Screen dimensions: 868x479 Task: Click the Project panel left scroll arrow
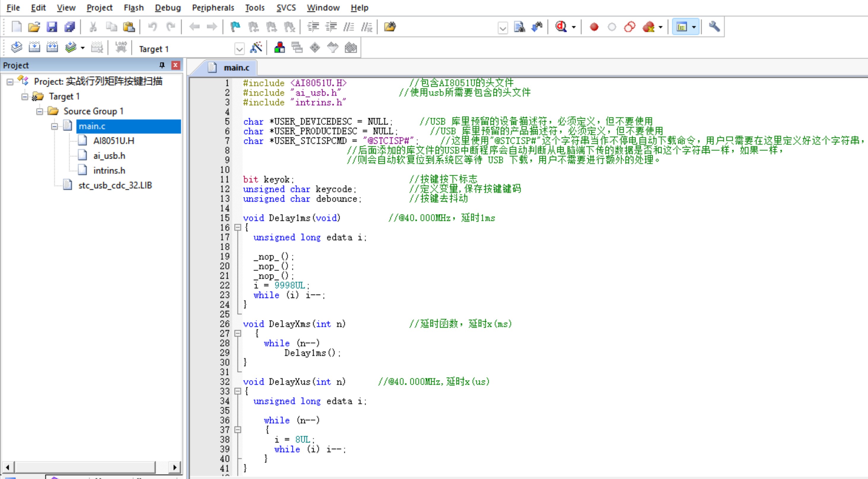(x=7, y=467)
